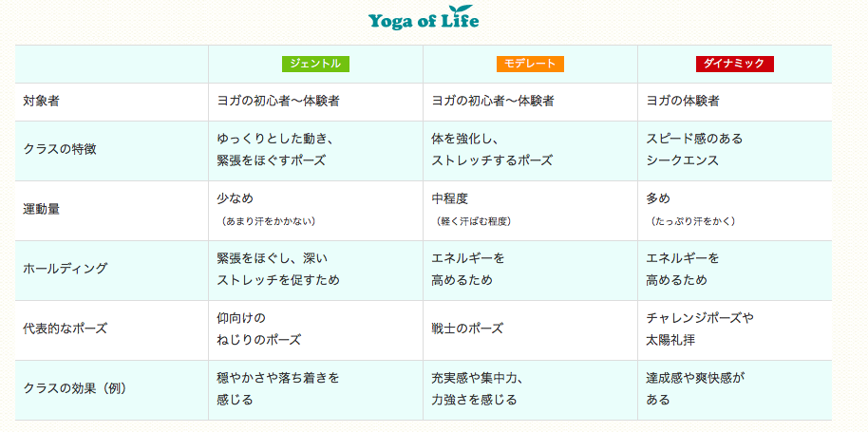868x432 pixels.
Task: Click the 少なめ cell under ジェントル
Action: (315, 210)
